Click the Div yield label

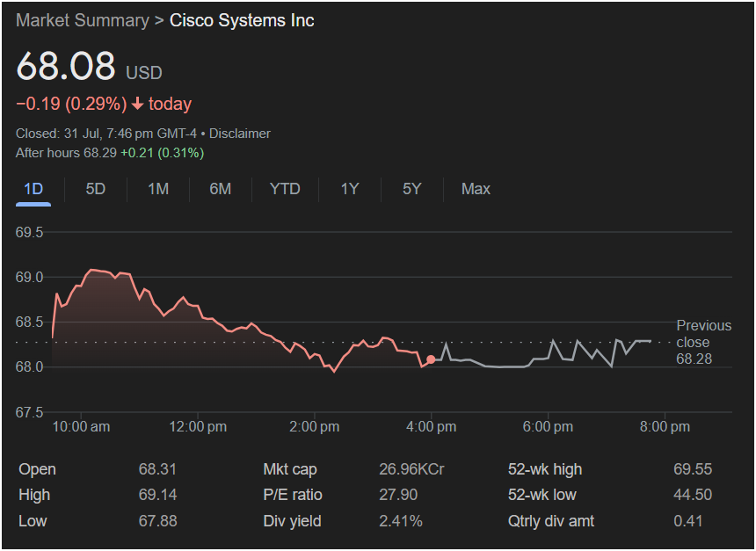point(292,520)
